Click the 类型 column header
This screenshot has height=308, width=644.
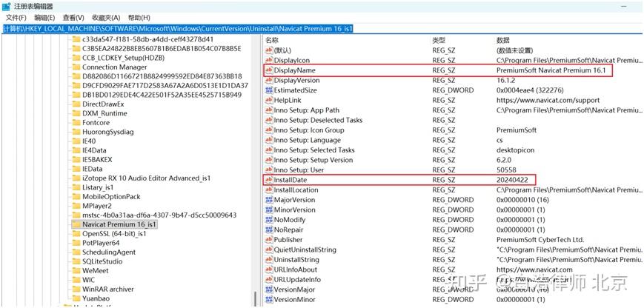click(x=439, y=40)
